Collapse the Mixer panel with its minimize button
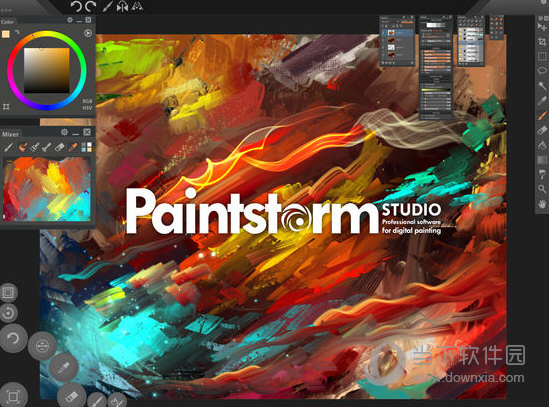 click(x=76, y=133)
